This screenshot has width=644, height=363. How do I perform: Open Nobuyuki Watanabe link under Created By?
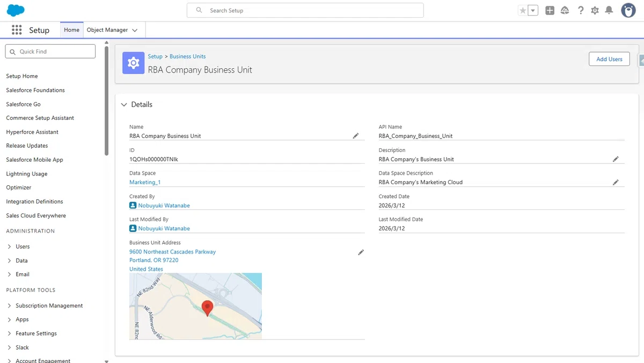[x=164, y=206]
